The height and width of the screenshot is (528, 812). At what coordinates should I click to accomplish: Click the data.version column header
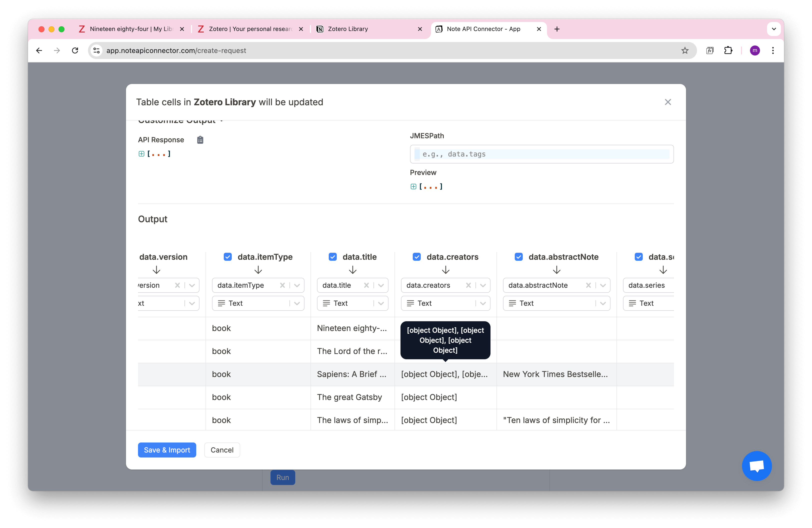163,257
